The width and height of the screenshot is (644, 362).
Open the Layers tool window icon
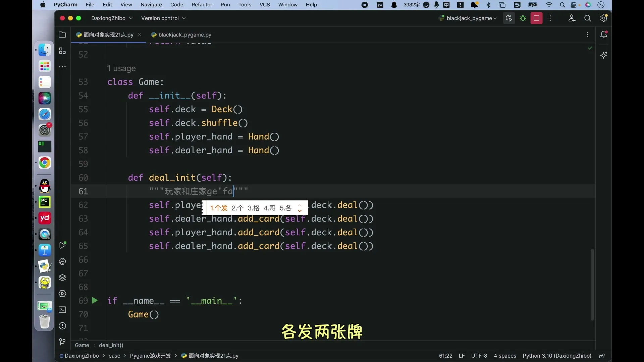click(62, 278)
